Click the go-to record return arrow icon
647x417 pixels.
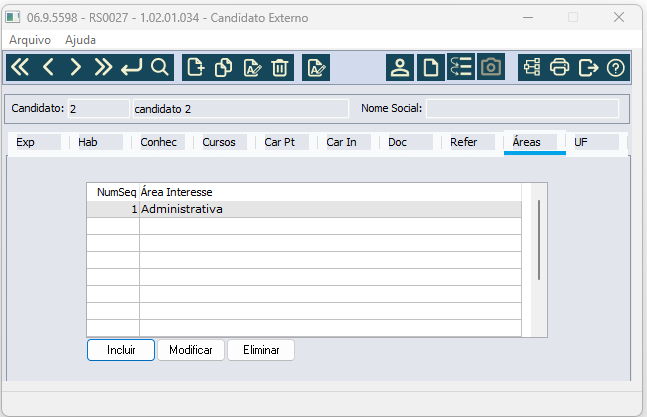(x=131, y=67)
